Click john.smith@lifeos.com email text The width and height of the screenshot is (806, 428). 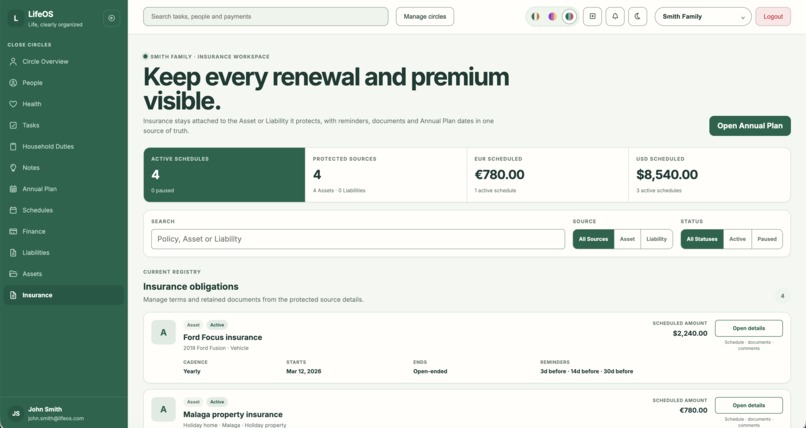(56, 419)
